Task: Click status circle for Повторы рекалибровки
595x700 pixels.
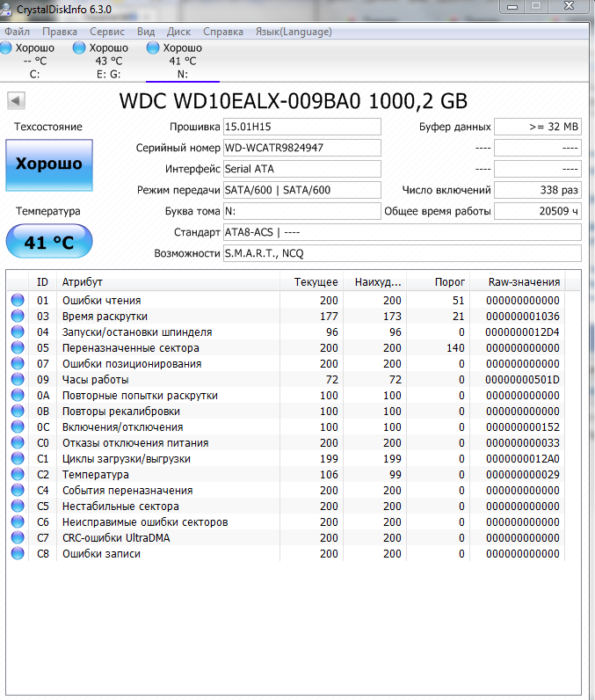Action: point(18,412)
